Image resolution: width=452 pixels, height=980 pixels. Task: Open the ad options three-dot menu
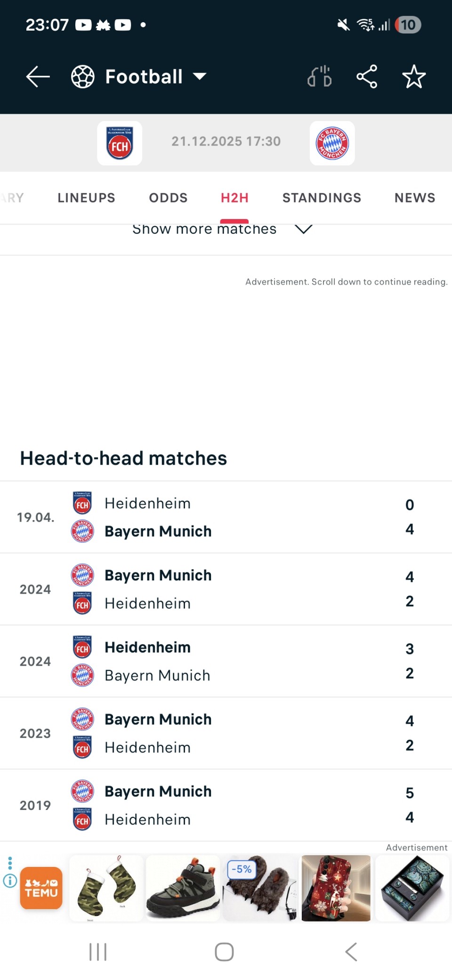pyautogui.click(x=10, y=863)
